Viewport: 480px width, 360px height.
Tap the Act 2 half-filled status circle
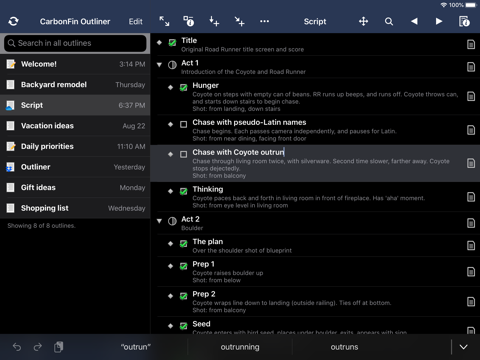click(172, 221)
